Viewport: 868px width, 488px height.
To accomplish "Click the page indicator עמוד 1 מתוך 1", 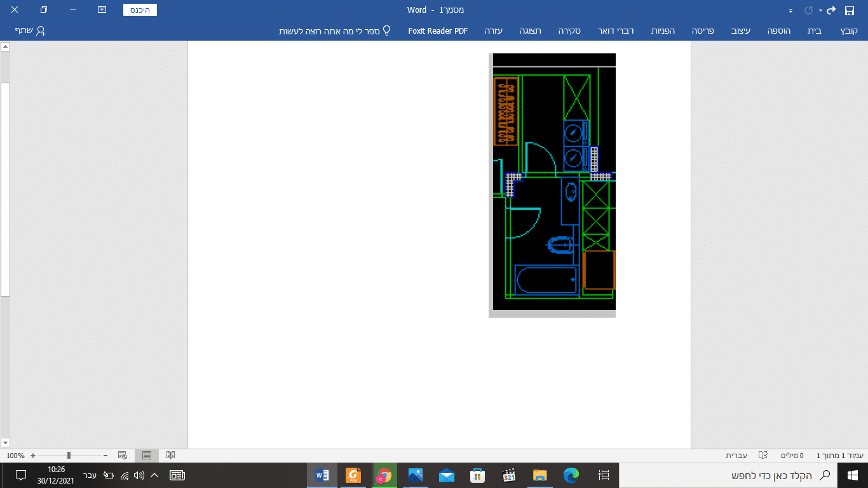I will point(839,456).
